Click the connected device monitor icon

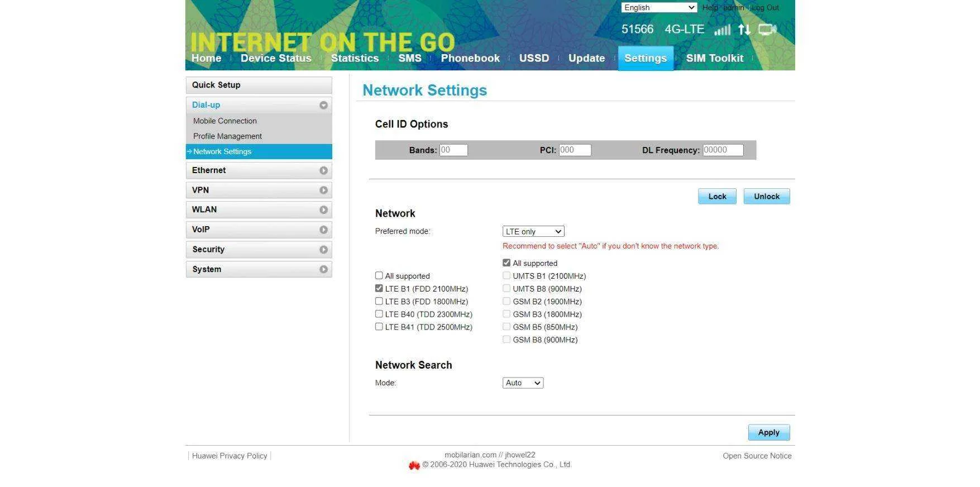click(x=767, y=30)
